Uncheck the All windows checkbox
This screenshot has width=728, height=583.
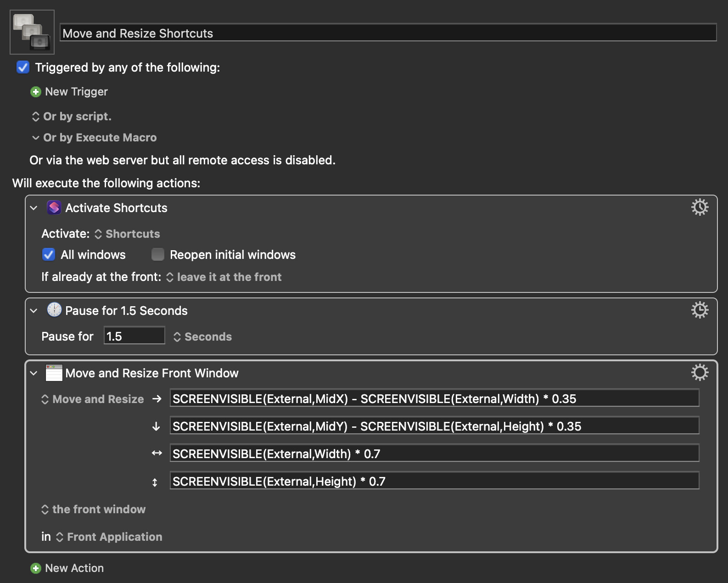49,255
